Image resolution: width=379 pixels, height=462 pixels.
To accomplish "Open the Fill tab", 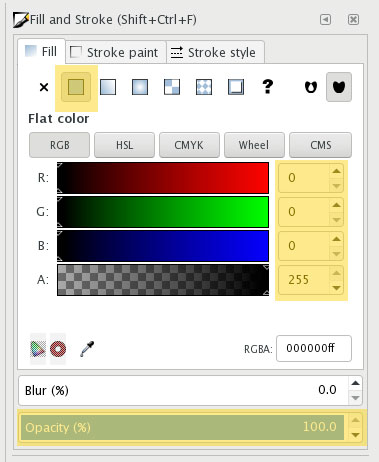I will [x=42, y=52].
